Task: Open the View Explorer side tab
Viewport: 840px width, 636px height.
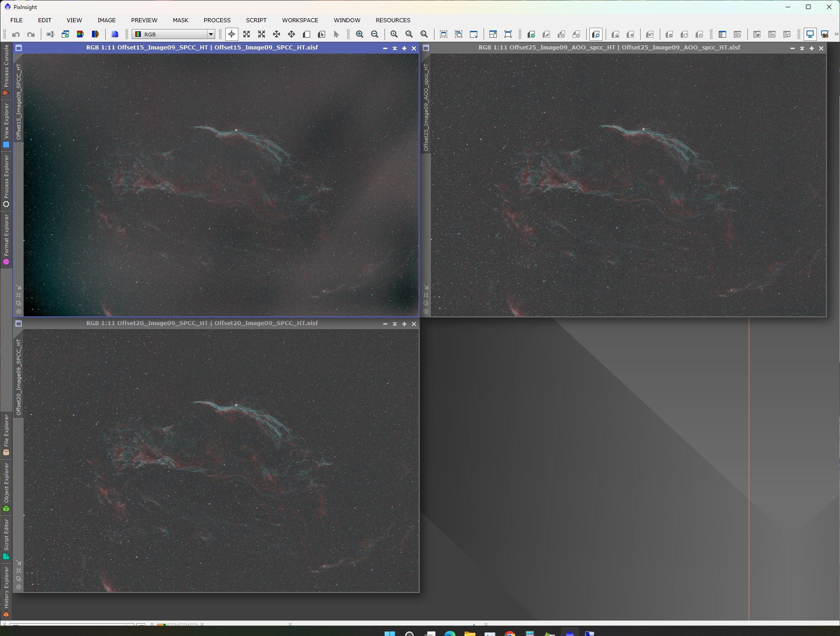Action: pos(6,125)
